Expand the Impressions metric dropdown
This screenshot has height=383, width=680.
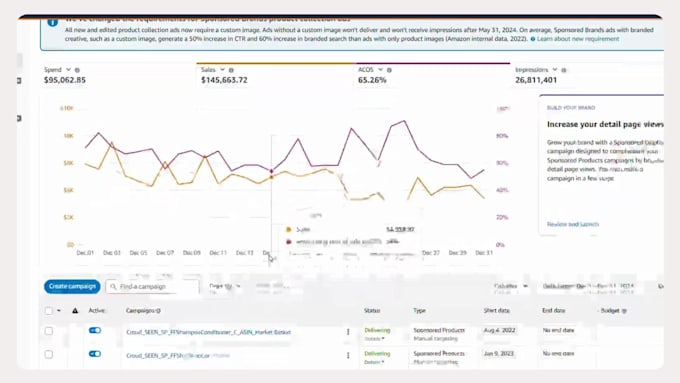(x=555, y=69)
